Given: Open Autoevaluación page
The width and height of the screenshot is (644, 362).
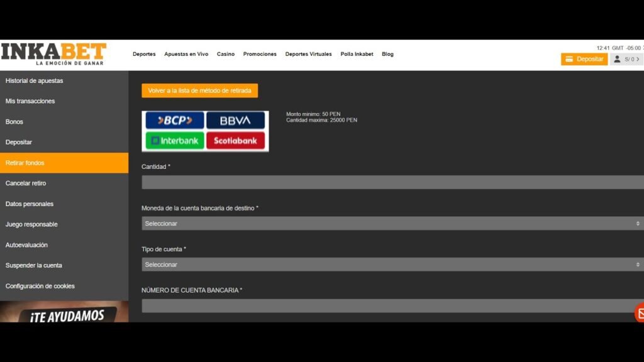Looking at the screenshot, I should (x=64, y=245).
